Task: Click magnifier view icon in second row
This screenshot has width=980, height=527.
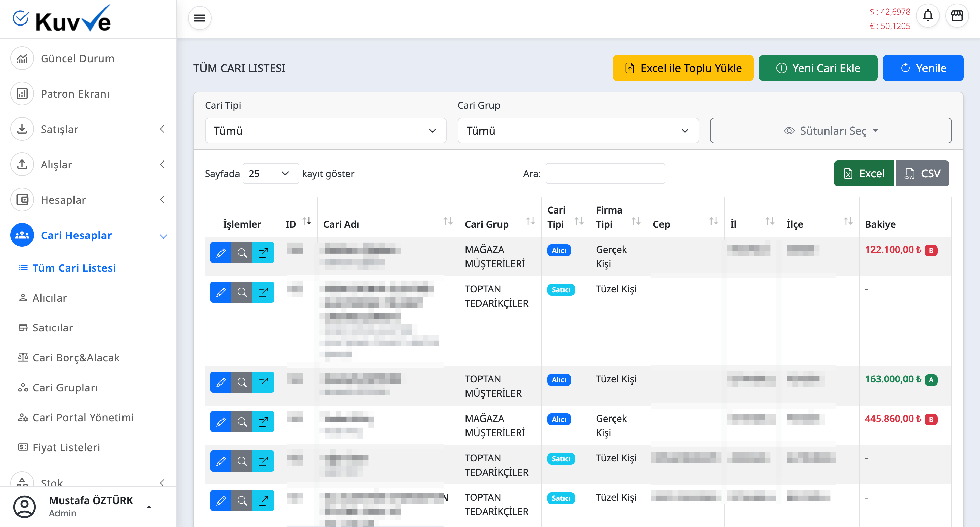Action: click(x=242, y=292)
